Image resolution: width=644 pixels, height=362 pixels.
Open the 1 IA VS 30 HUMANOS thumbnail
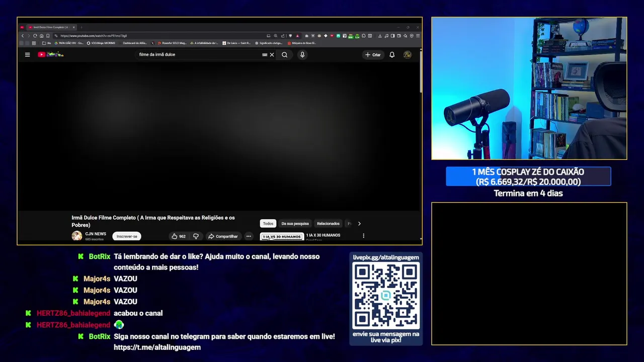tap(282, 237)
